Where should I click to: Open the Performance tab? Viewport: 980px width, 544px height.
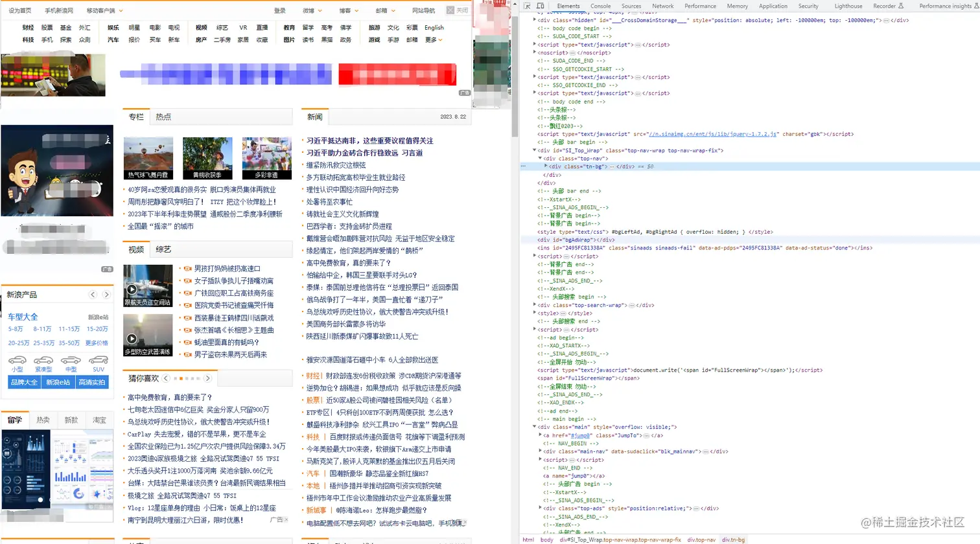pos(700,6)
